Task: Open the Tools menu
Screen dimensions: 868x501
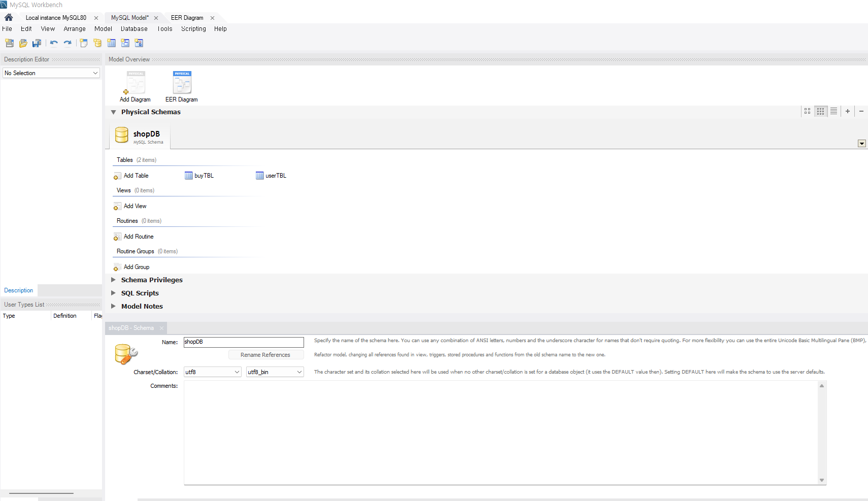Action: 165,29
